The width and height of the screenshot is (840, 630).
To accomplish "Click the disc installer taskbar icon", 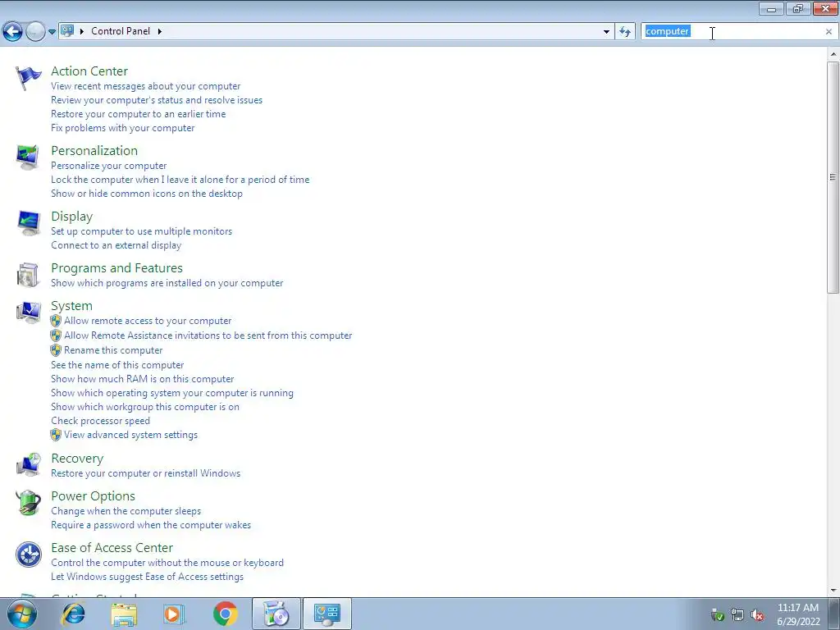I will click(276, 614).
